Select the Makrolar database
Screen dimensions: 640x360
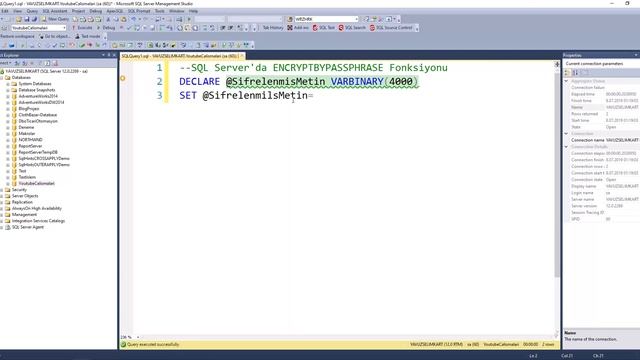coord(27,133)
